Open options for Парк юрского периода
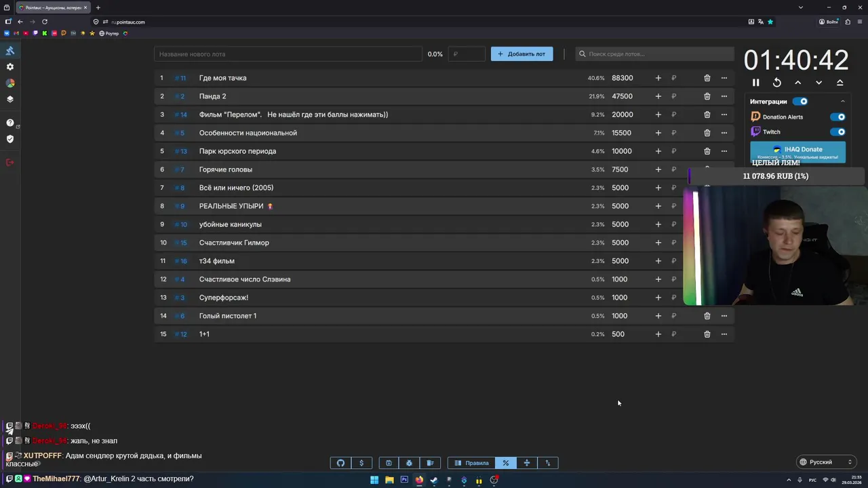Screen dimensions: 868x488 [724, 151]
